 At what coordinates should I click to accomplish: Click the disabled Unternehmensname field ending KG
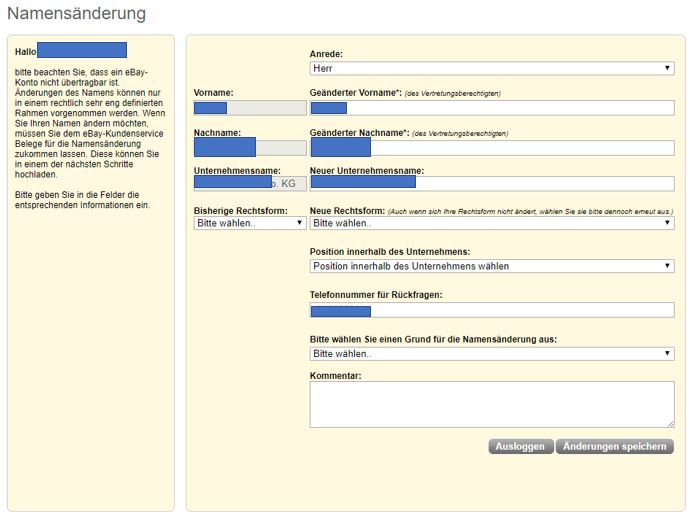point(250,184)
